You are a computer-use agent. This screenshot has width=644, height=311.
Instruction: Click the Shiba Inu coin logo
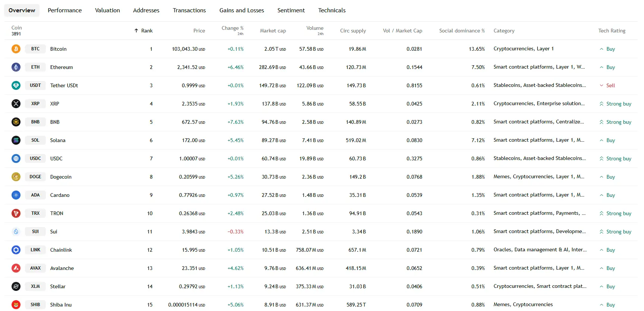coord(16,305)
